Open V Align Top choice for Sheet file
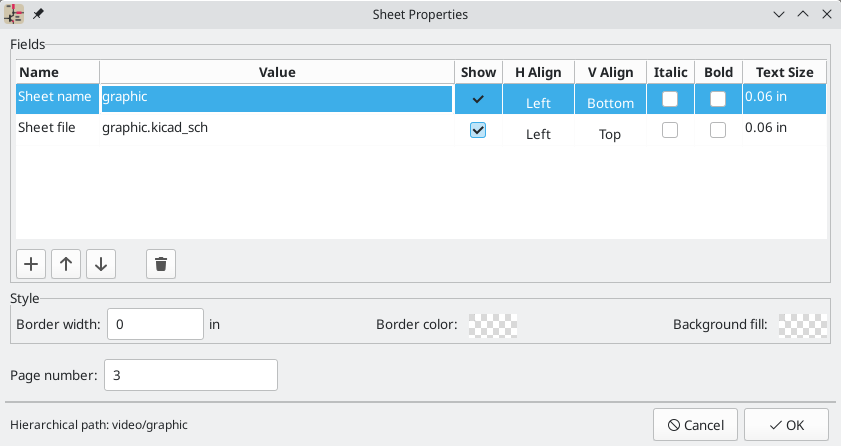The image size is (841, 446). [x=610, y=130]
